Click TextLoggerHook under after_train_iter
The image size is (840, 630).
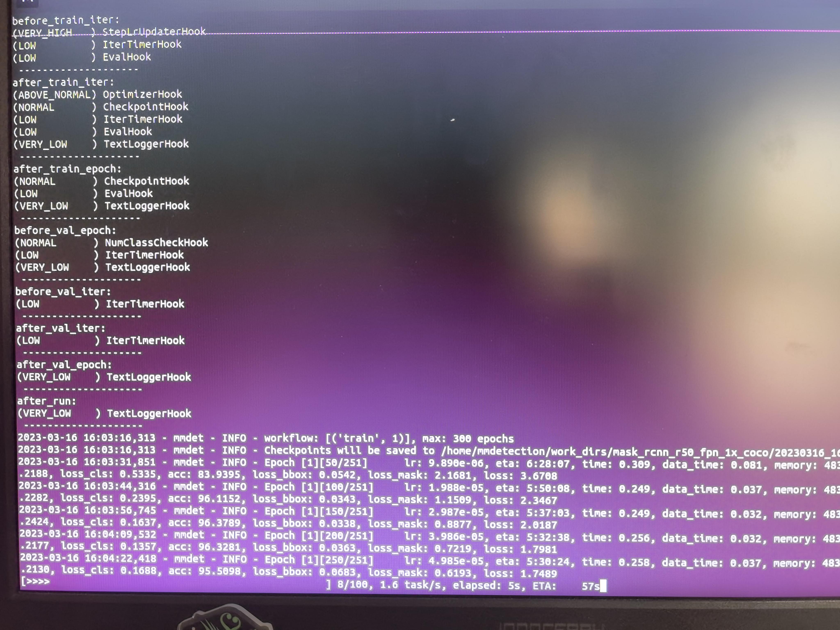146,144
